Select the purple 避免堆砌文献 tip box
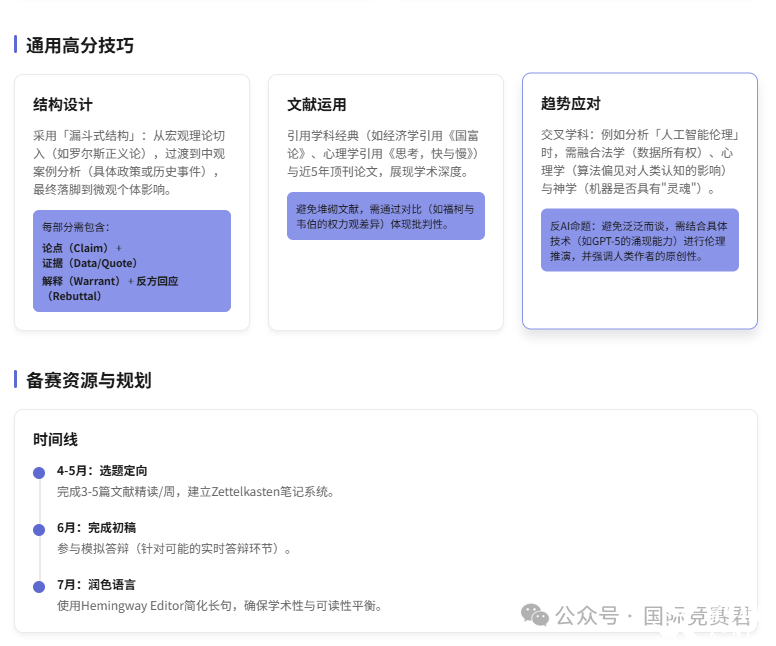Viewport: 776px width, 646px height. pyautogui.click(x=385, y=216)
